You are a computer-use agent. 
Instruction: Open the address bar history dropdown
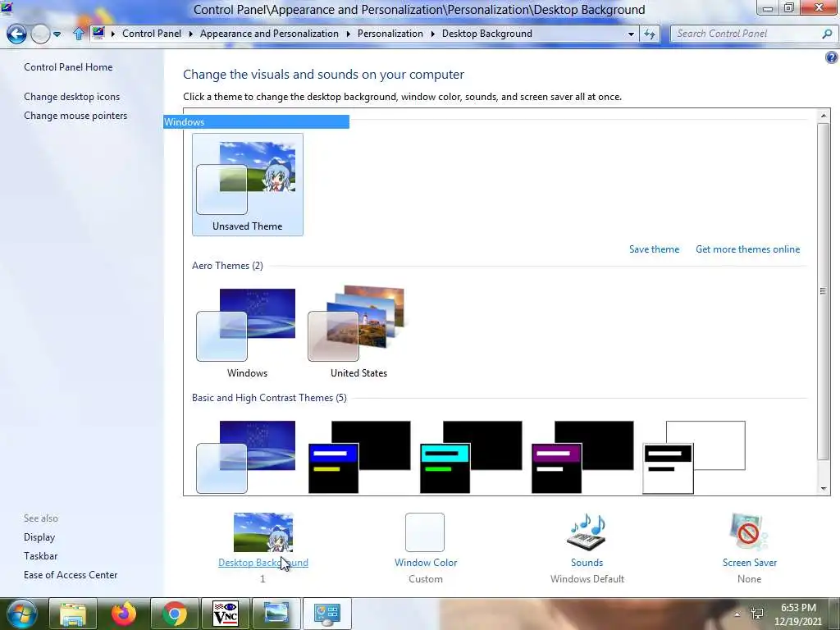[x=631, y=34]
